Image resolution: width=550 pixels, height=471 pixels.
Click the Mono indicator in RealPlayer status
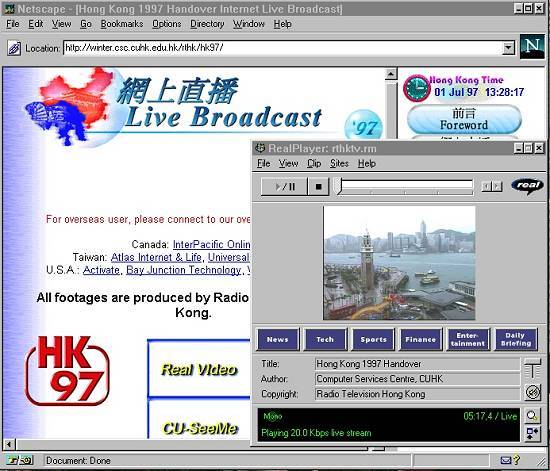(273, 416)
